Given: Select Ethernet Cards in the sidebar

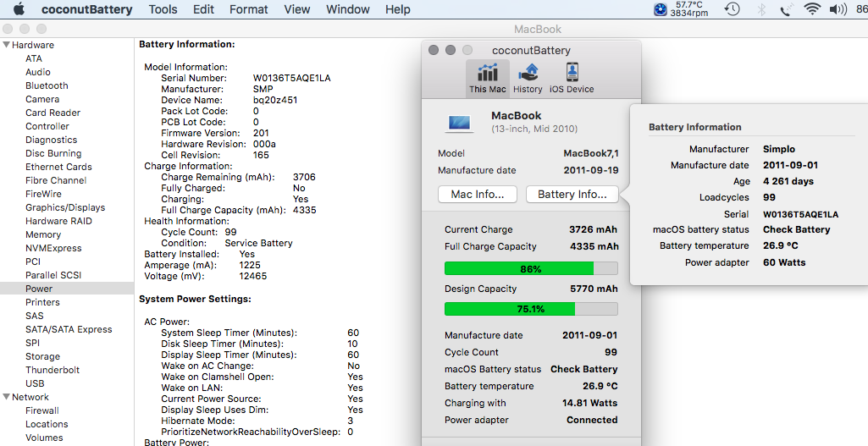Looking at the screenshot, I should coord(58,167).
